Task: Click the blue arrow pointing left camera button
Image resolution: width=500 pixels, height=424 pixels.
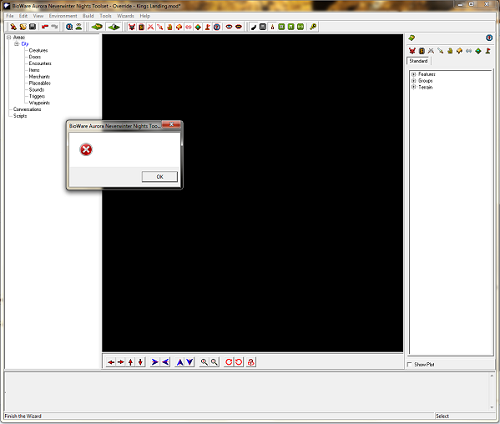Action: click(x=165, y=362)
